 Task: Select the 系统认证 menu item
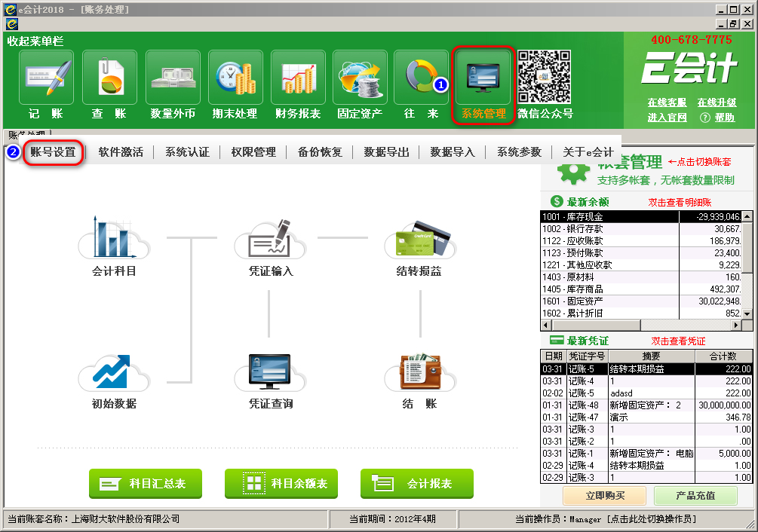pyautogui.click(x=188, y=152)
